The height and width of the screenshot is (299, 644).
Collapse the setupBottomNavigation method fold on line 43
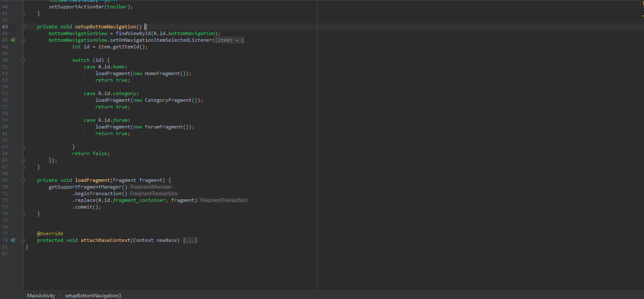23,27
